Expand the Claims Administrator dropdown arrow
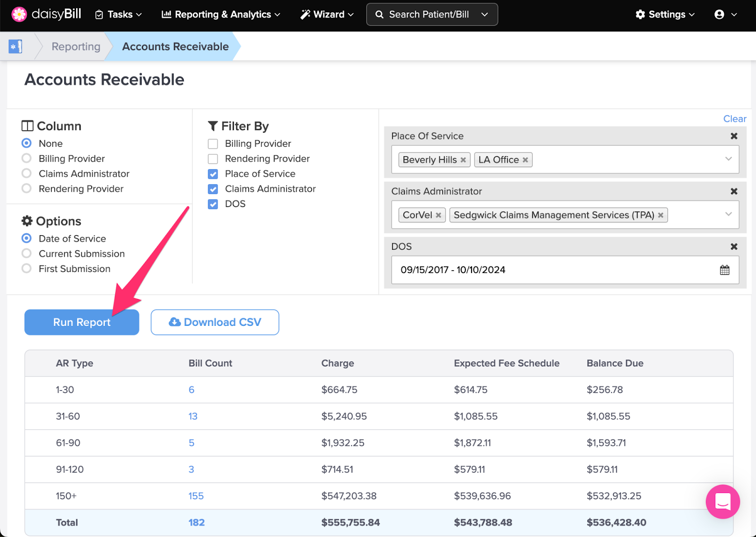756x537 pixels. (728, 214)
